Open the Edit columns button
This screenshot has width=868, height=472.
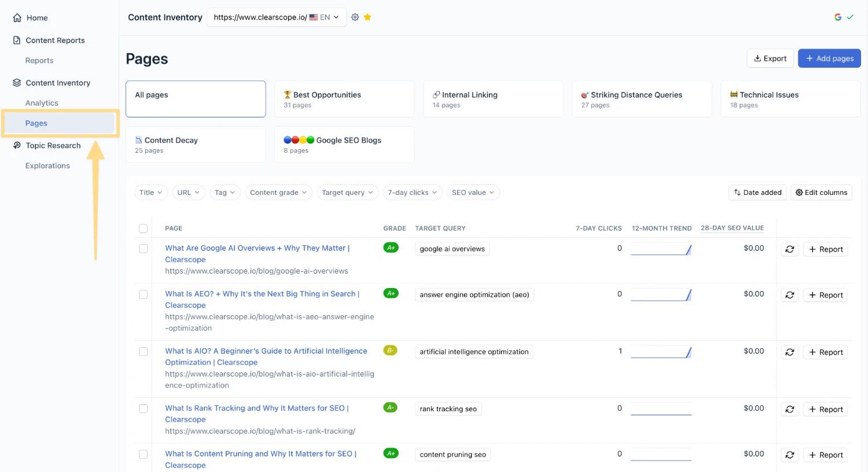[821, 193]
